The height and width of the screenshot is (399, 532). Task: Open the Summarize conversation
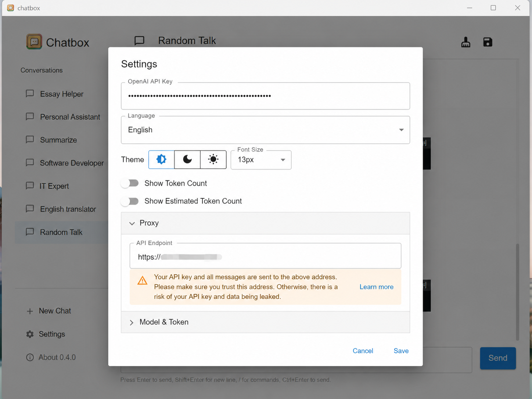pyautogui.click(x=61, y=140)
